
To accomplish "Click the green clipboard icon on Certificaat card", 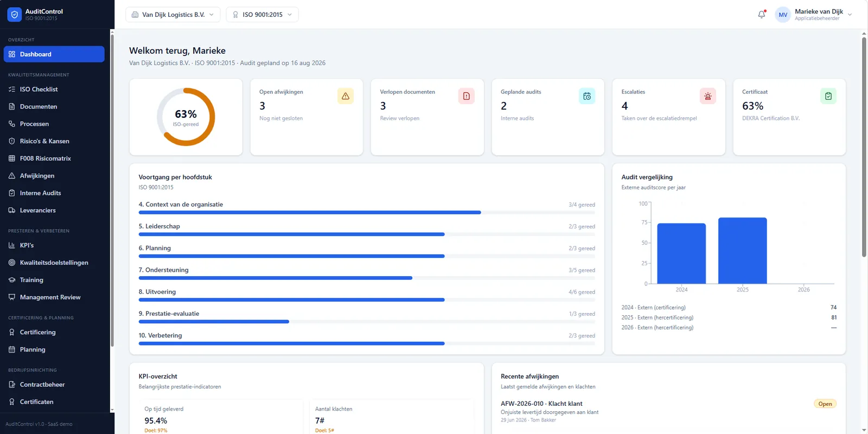I will point(828,96).
